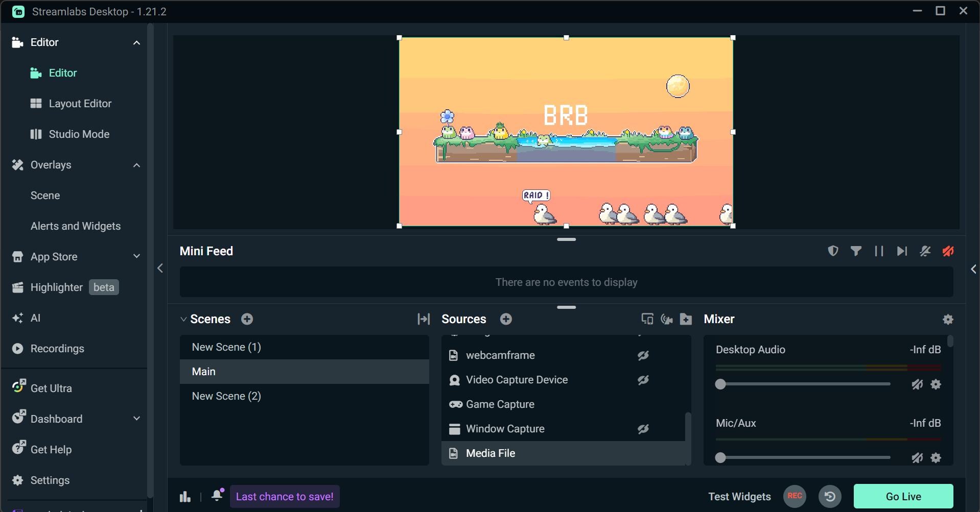Click Mic/Aux volume slider handle
This screenshot has width=980, height=512.
tap(720, 458)
